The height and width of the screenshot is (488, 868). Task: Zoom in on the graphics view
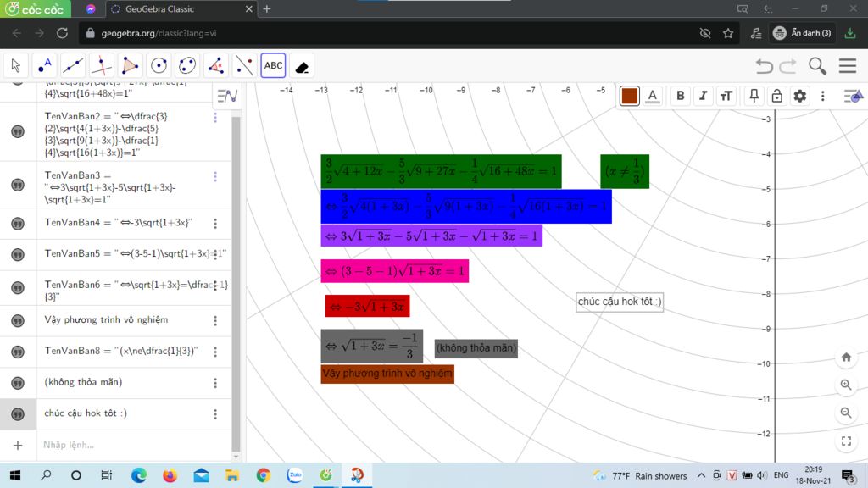coord(846,385)
